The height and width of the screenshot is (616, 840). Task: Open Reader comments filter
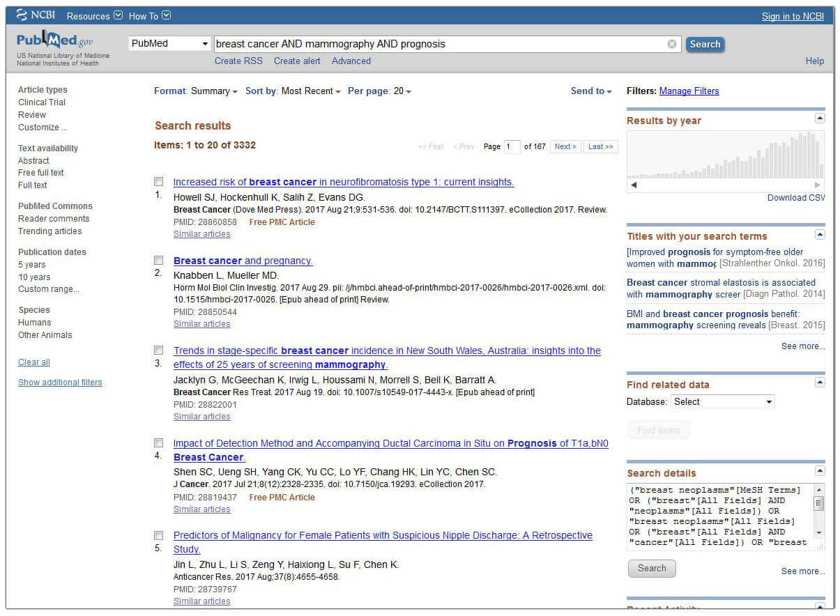(54, 219)
